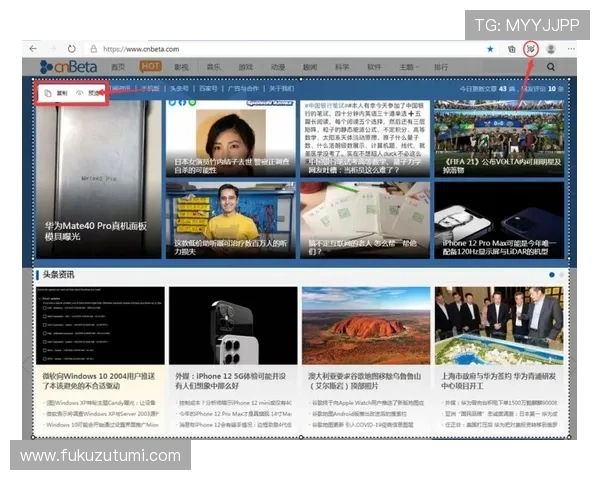
Task: Click the 预览 preview button in capture toolbar
Action: coord(89,93)
